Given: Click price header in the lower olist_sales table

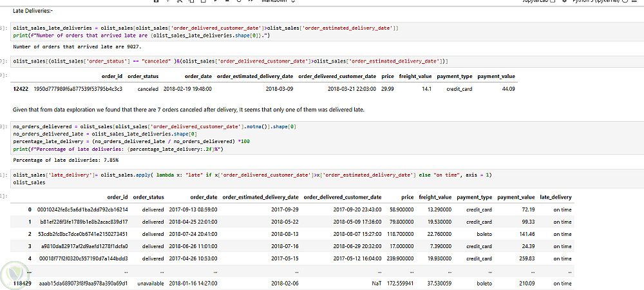Looking at the screenshot, I should pos(408,197).
